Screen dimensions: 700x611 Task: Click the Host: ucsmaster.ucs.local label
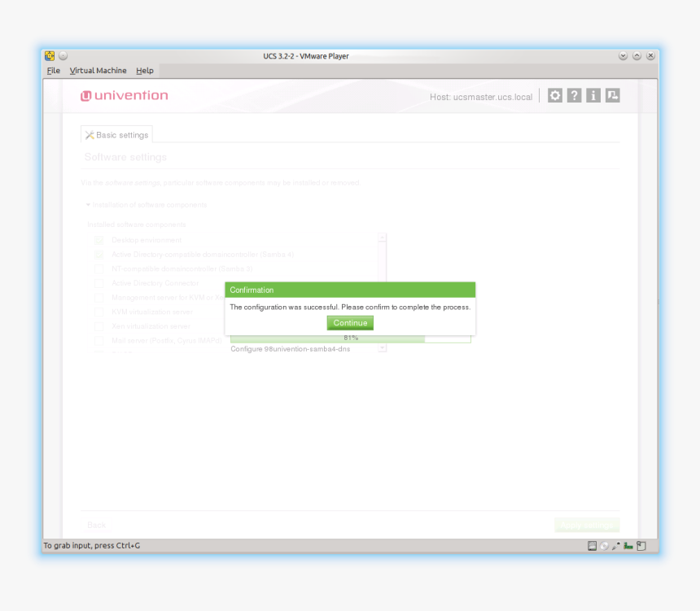[481, 97]
